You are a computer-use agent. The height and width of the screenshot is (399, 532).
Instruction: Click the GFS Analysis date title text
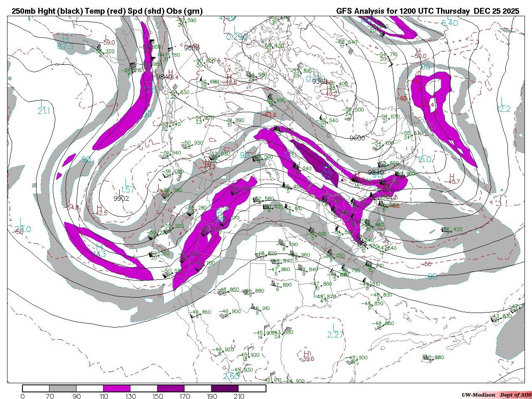428,11
